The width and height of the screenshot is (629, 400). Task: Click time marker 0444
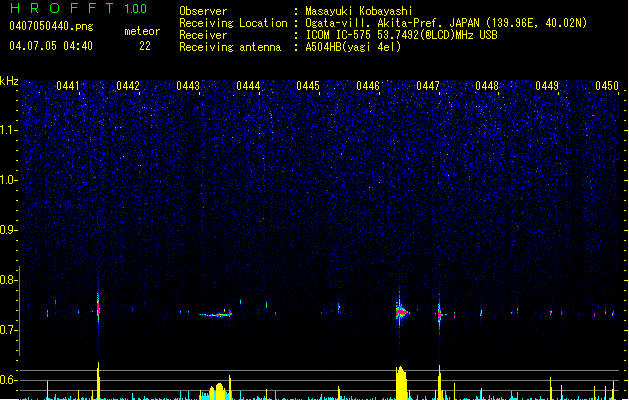pyautogui.click(x=248, y=86)
